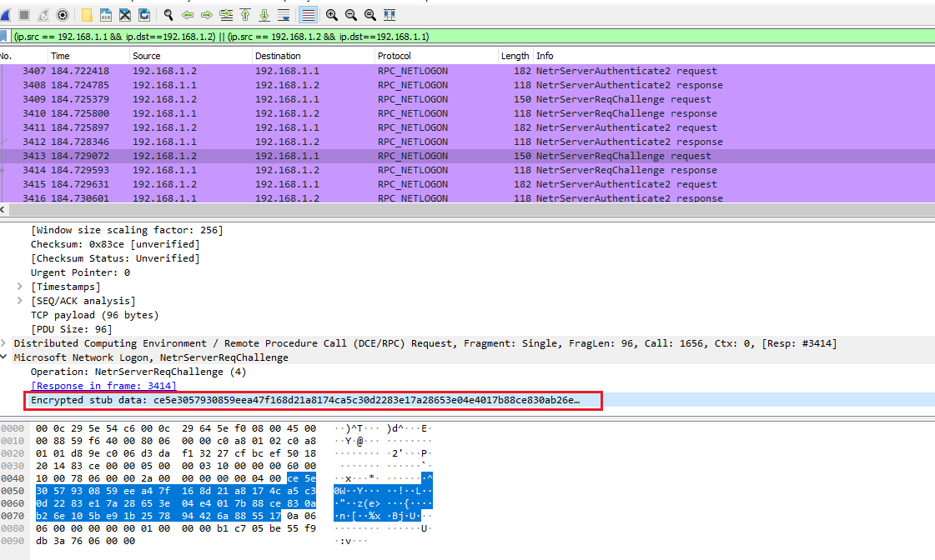Click the zoom in magnifier icon

coord(332,15)
